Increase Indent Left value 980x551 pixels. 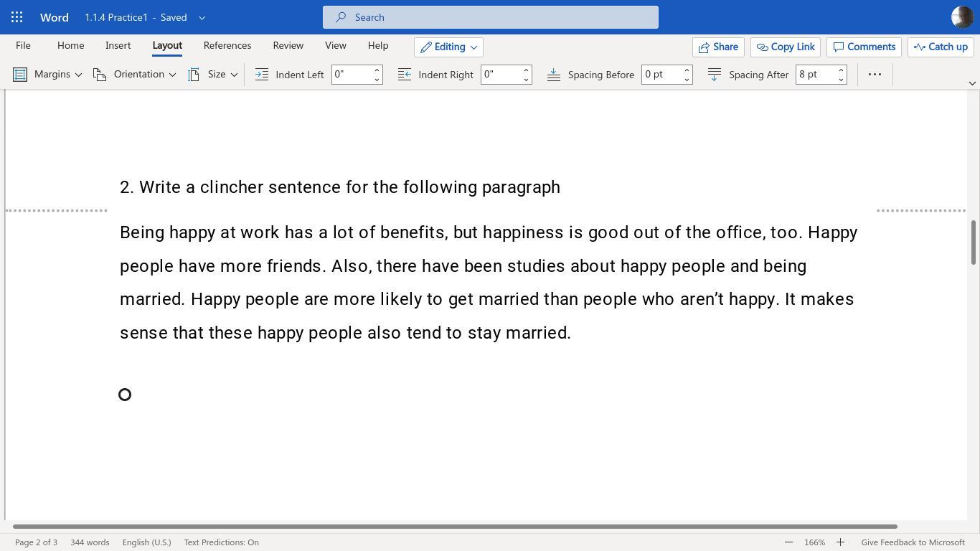coord(377,70)
